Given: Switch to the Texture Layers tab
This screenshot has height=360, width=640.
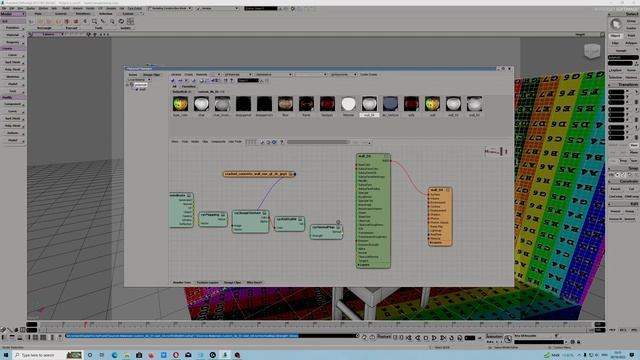Looking at the screenshot, I should point(207,282).
